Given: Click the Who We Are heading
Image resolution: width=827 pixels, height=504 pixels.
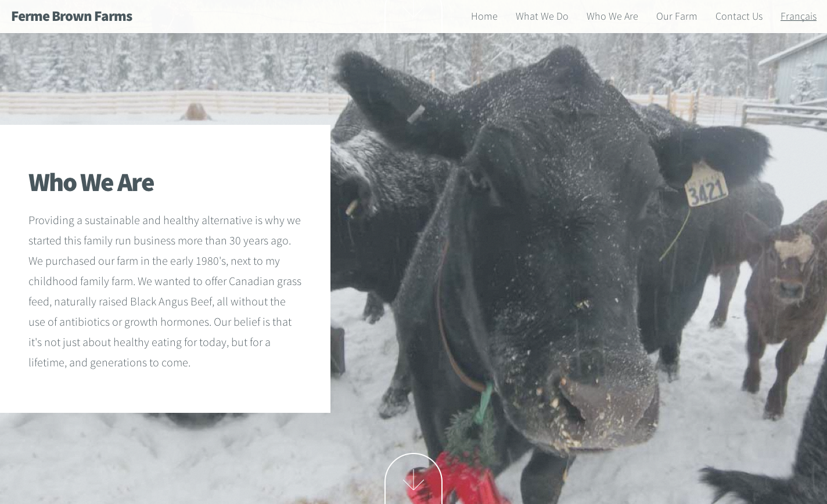Looking at the screenshot, I should click(91, 182).
